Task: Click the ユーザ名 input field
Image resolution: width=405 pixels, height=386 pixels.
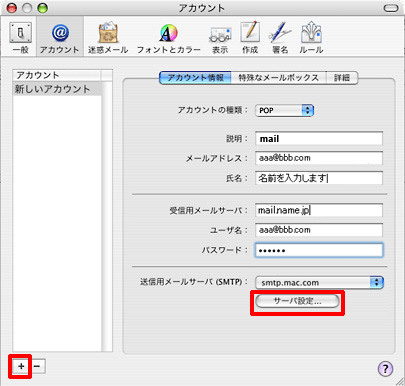Action: click(x=319, y=230)
